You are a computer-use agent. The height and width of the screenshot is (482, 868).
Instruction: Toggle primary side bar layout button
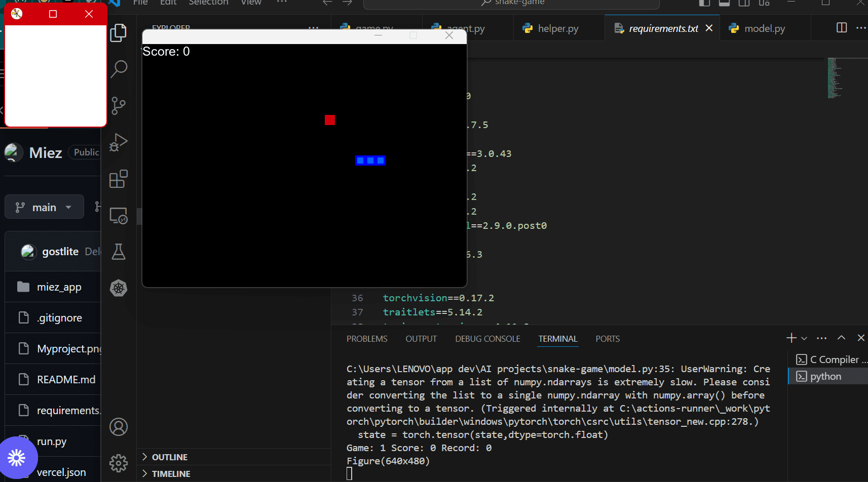[x=704, y=3]
